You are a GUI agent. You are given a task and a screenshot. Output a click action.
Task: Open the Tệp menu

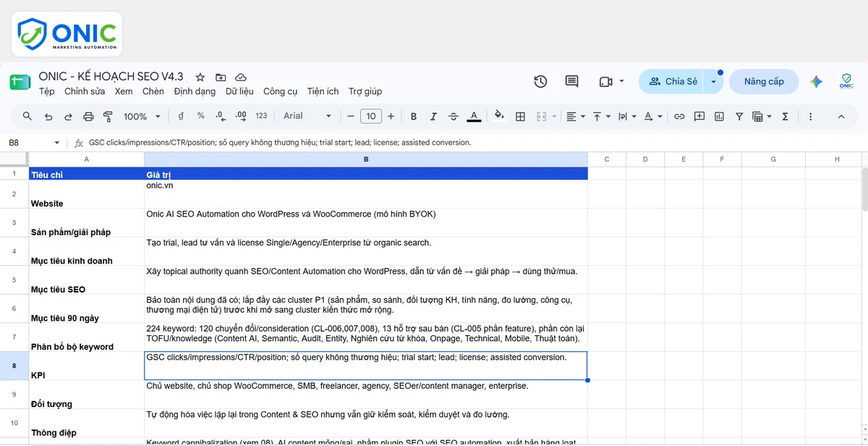tap(47, 91)
